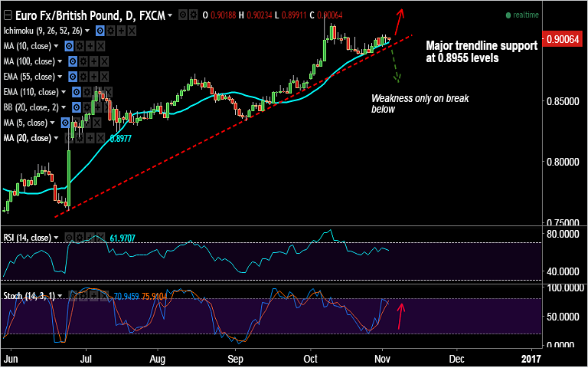Open the Euro Fx/British Pound title dropdown arrow
Screen dimensions: 588x368
tap(171, 16)
